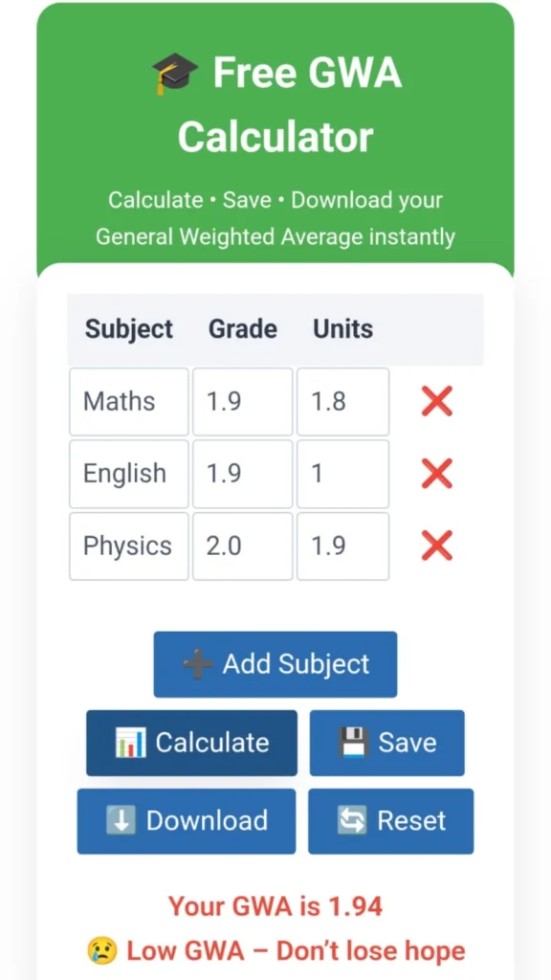The width and height of the screenshot is (551, 980).
Task: Remove the English row via its red X
Action: coord(436,474)
